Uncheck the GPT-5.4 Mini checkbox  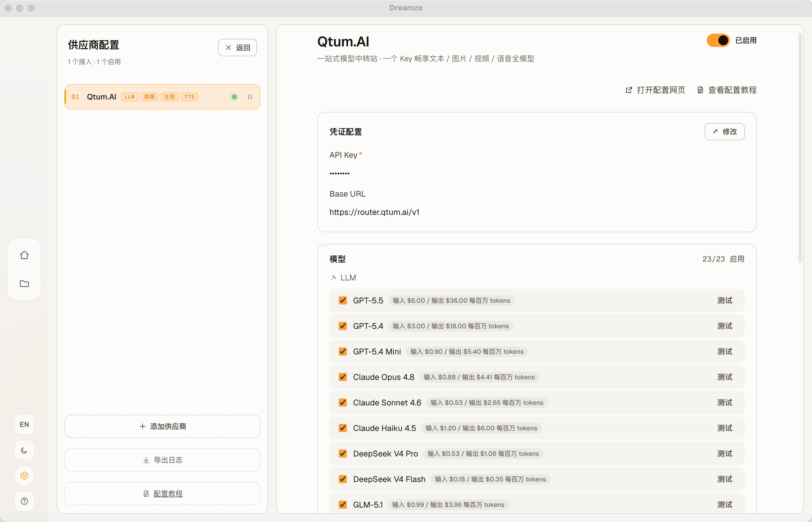(x=342, y=351)
